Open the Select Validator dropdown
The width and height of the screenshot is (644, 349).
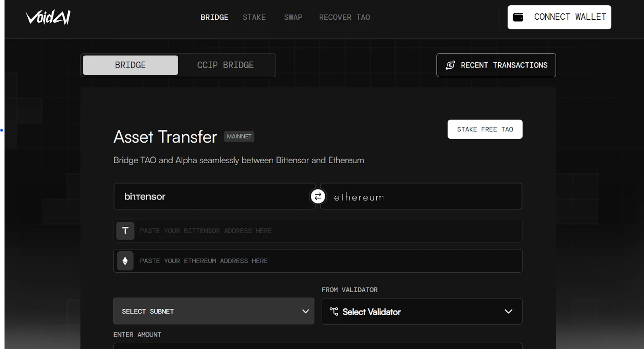(x=415, y=311)
